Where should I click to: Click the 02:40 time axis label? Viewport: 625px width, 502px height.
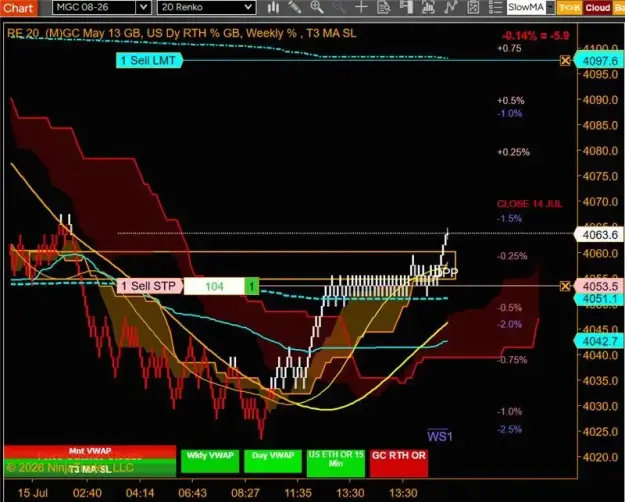tap(87, 493)
